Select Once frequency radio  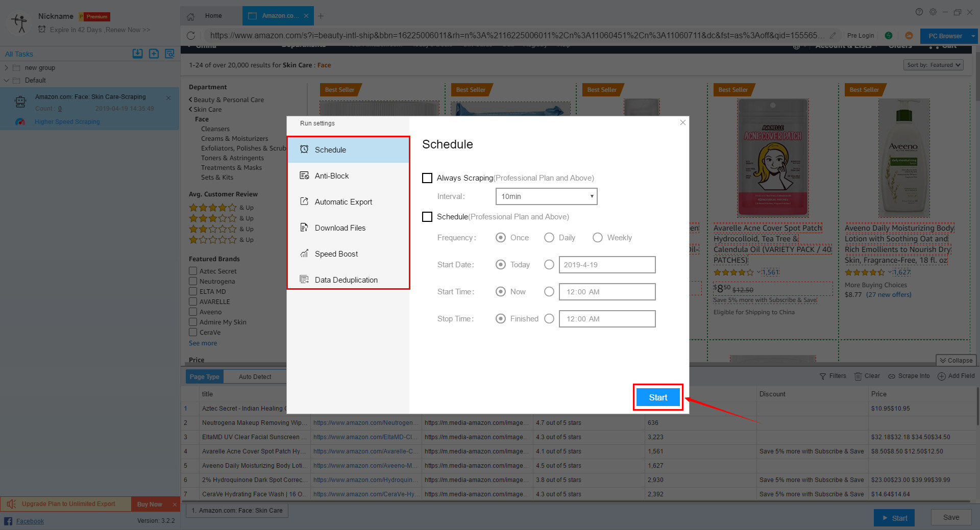tap(501, 238)
